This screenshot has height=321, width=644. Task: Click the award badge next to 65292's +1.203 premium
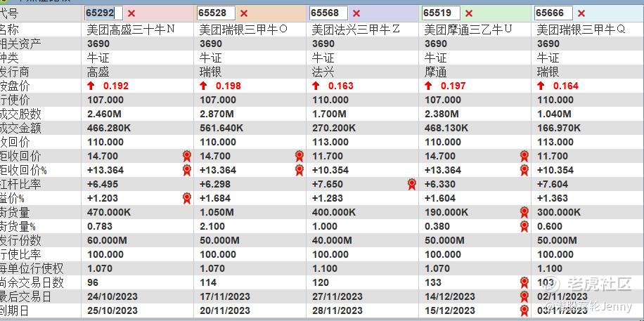coord(187,198)
